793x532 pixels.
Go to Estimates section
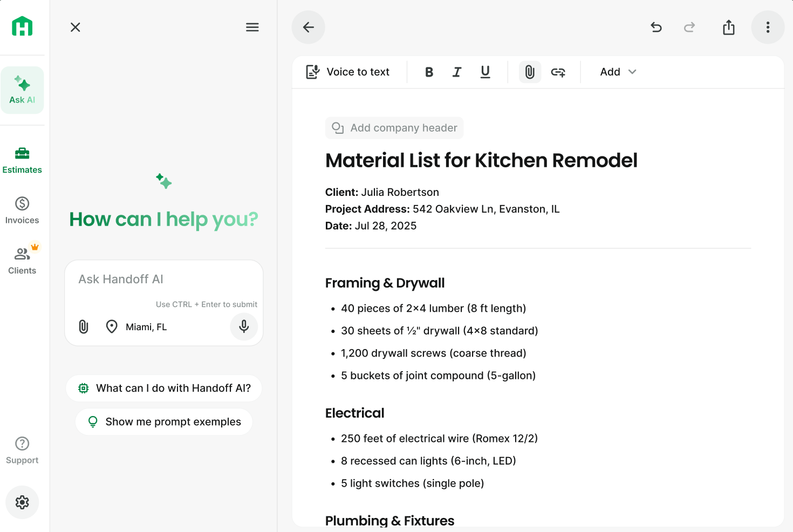[22, 161]
